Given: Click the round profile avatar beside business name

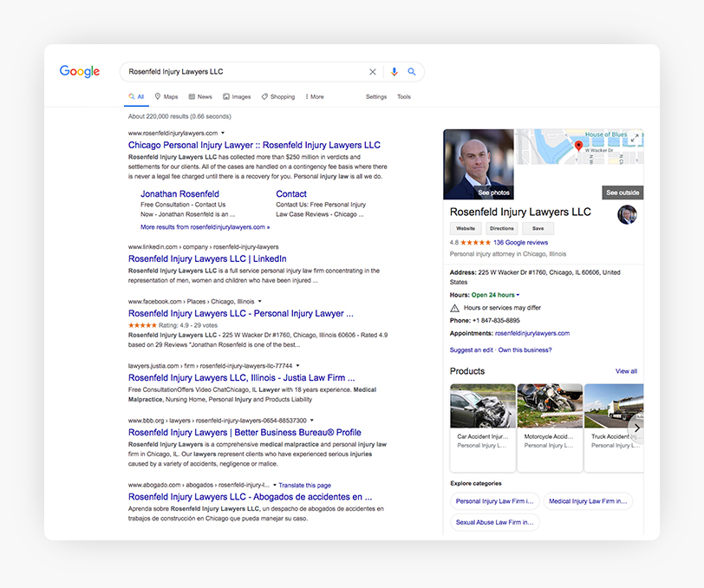Looking at the screenshot, I should pos(627,214).
